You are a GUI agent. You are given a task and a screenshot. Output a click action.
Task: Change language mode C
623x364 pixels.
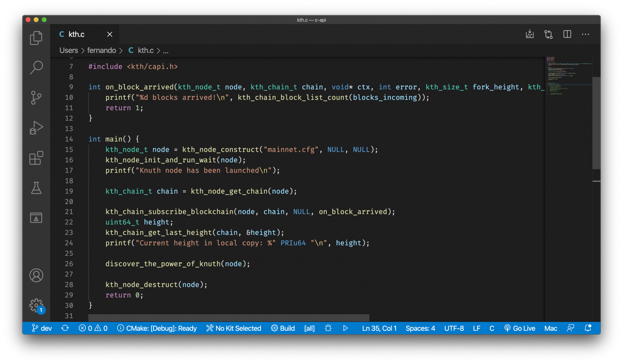492,328
